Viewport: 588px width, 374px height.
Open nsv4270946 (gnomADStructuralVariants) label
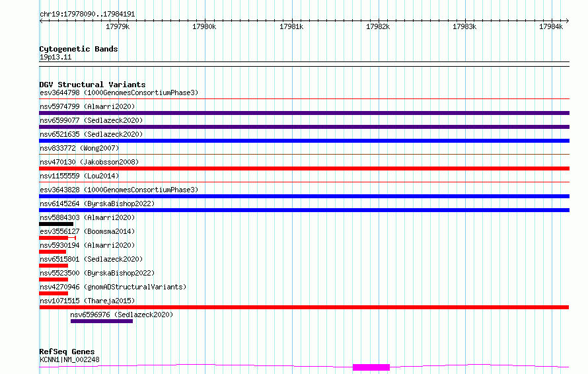pyautogui.click(x=113, y=287)
